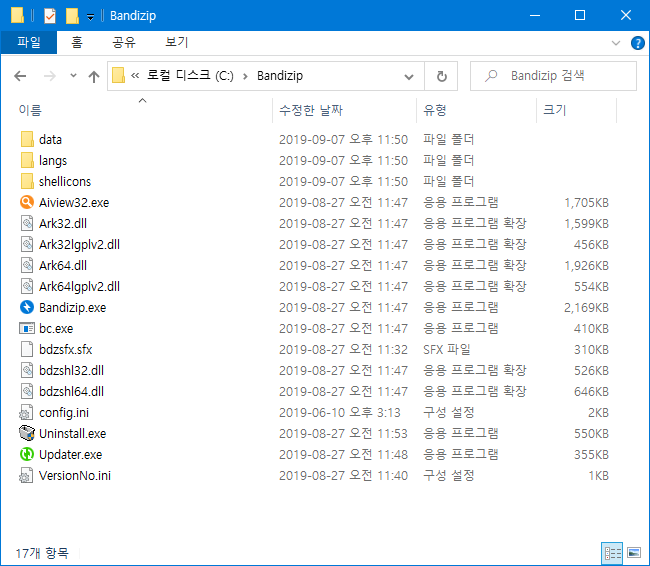
Task: Click the shellicons folder icon
Action: [x=27, y=181]
